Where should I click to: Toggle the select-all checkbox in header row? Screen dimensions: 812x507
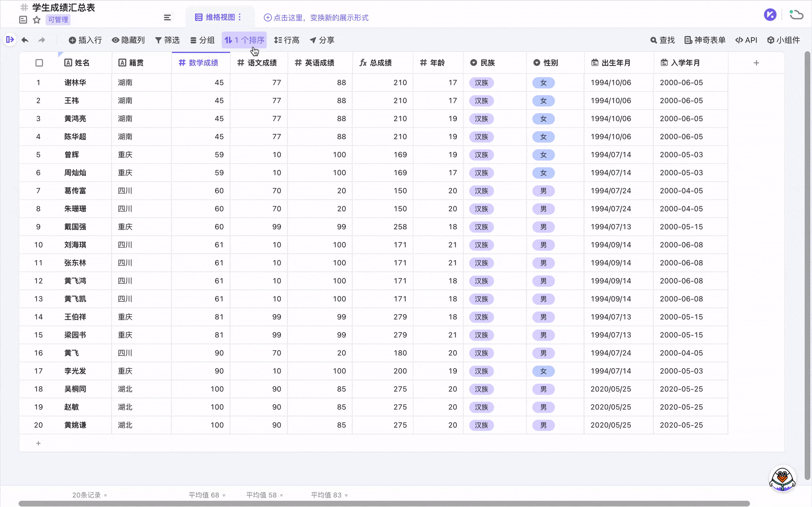point(39,62)
